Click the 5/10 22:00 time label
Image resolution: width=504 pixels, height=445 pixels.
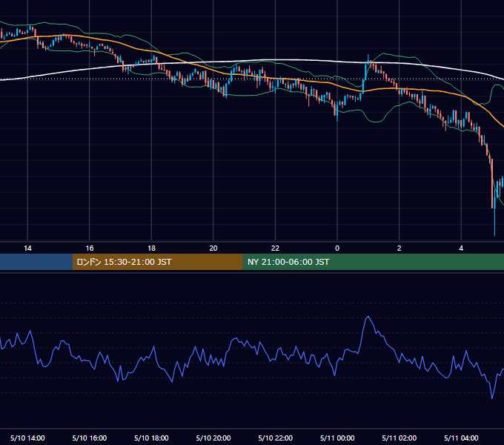point(276,438)
